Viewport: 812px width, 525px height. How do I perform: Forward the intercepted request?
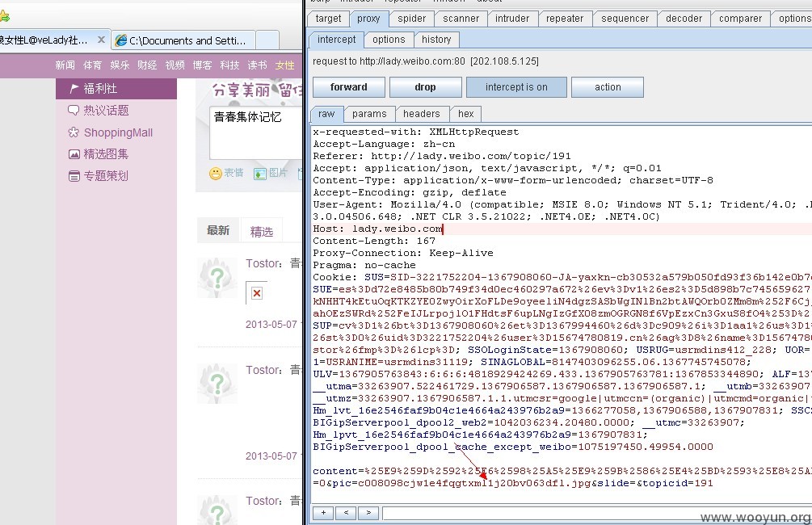tap(348, 87)
